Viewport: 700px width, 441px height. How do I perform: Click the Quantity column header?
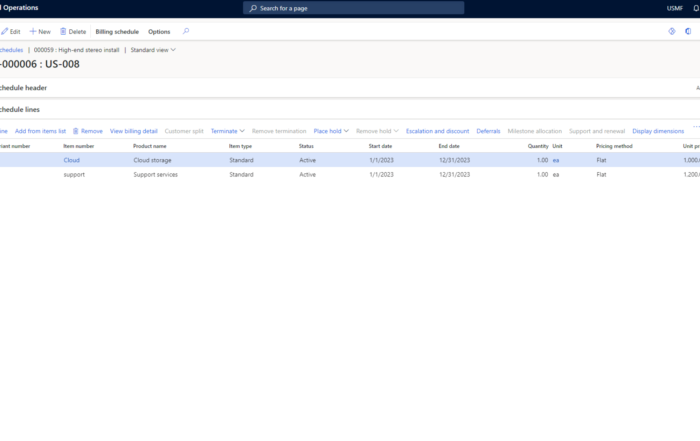coord(538,146)
